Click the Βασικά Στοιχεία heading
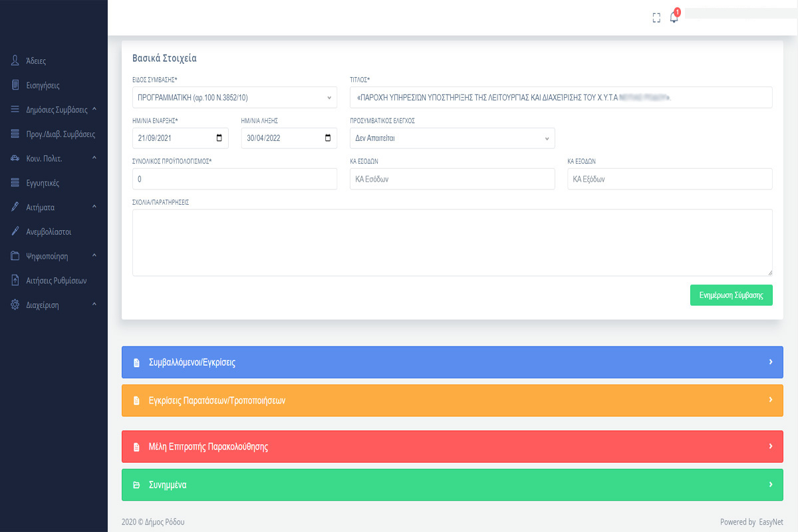798x532 pixels. (164, 58)
